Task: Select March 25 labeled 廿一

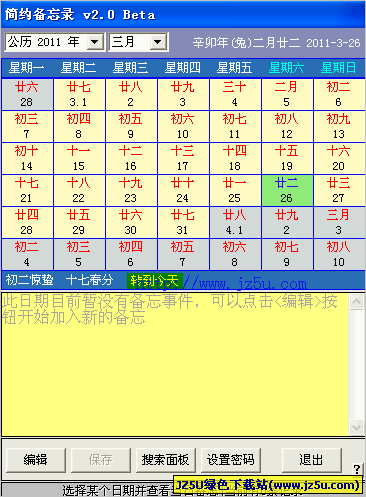Action: [x=235, y=190]
